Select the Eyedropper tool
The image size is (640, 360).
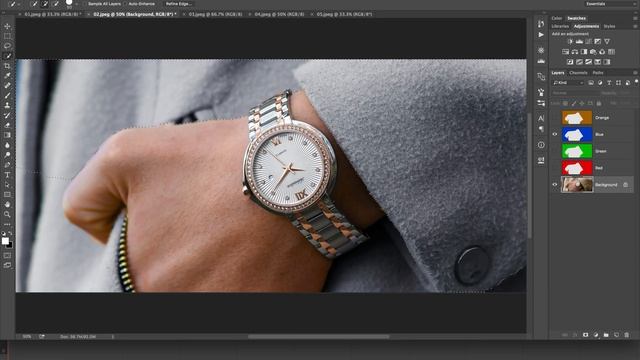coord(7,76)
